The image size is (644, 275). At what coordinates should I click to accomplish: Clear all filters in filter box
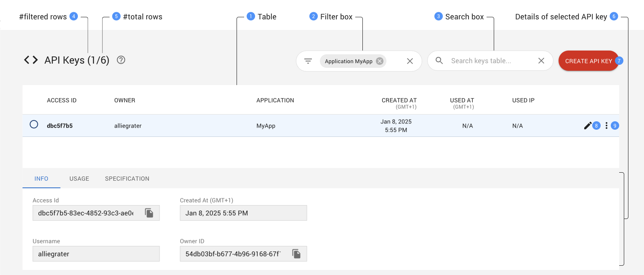click(410, 61)
